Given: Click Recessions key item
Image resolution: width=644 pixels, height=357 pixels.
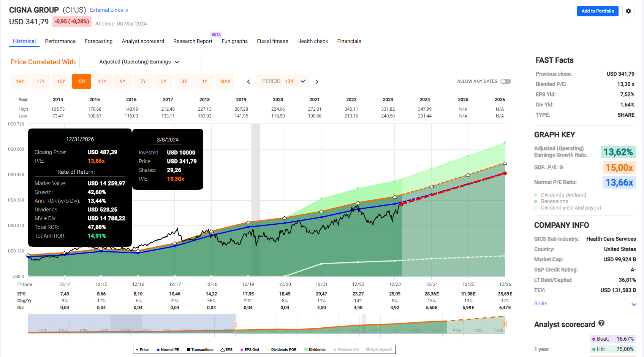Looking at the screenshot, I should 551,202.
